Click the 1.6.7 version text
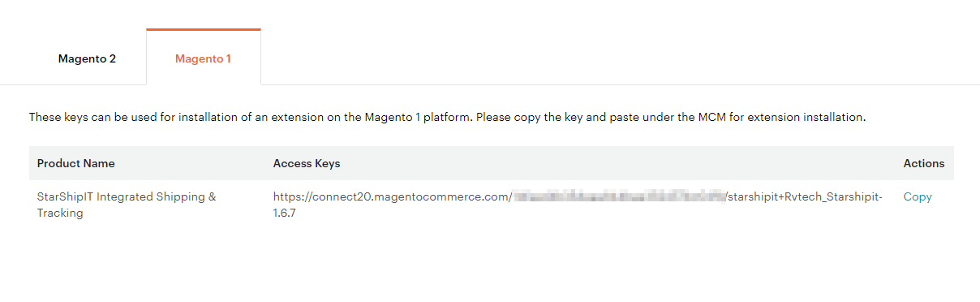The image size is (980, 302). pos(283,214)
